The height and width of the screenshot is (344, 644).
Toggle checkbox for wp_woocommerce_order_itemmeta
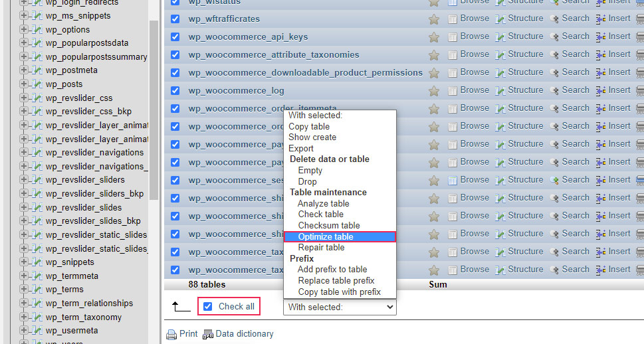[x=175, y=108]
